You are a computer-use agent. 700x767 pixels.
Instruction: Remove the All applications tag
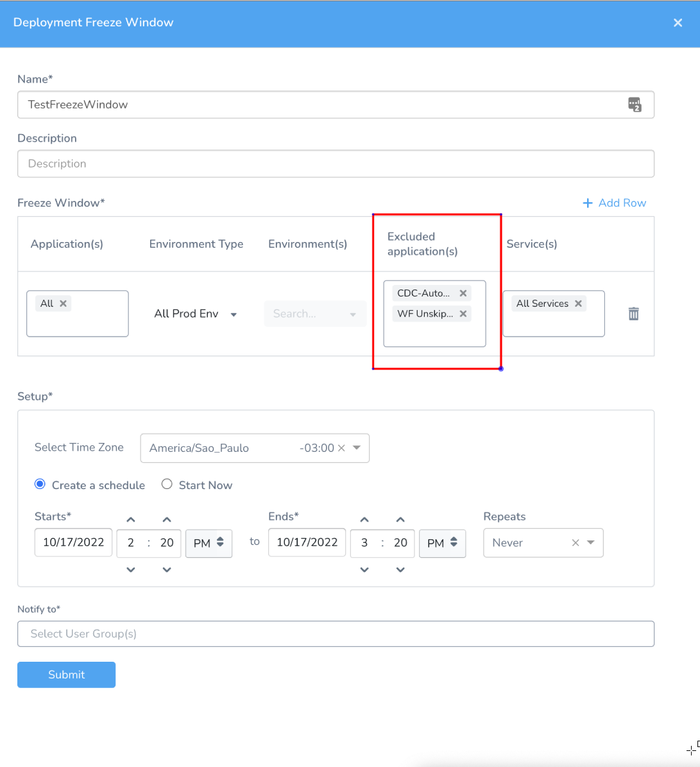tap(63, 304)
